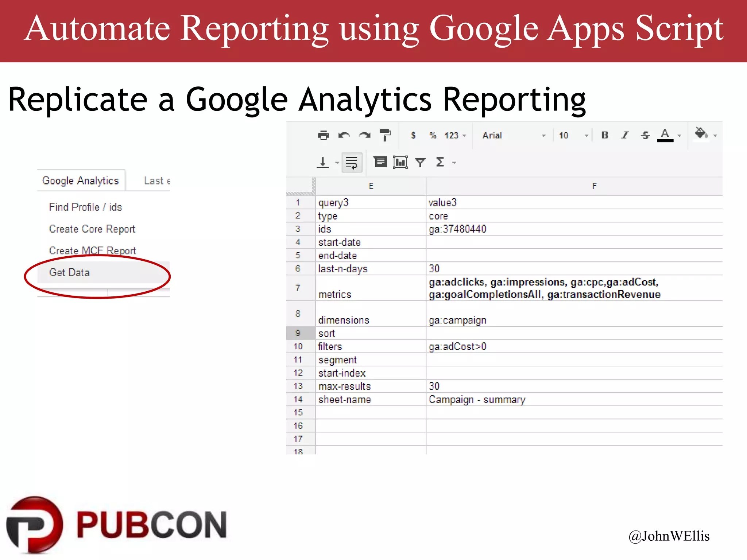
Task: Click the 'ga:campaign' dimensions cell
Action: [574, 314]
